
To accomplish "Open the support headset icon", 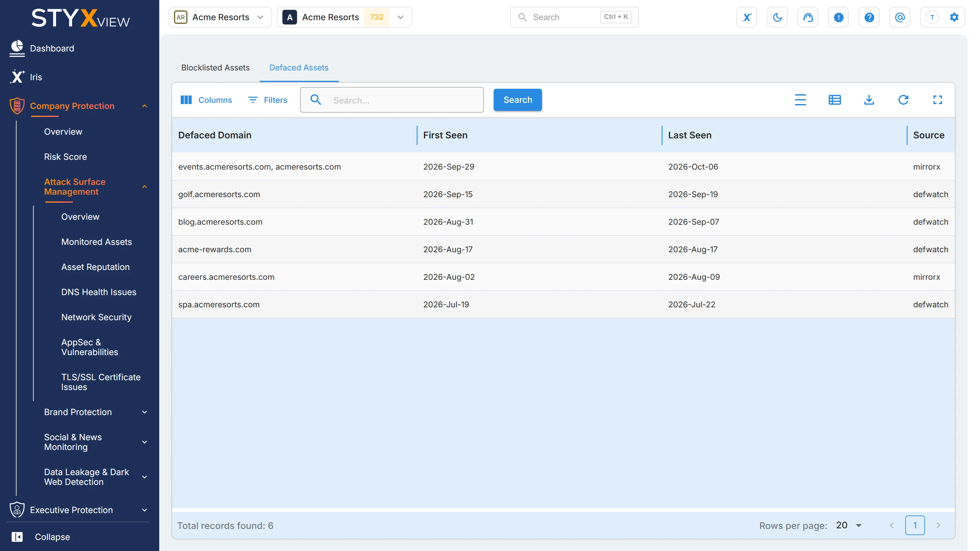I will (x=808, y=17).
